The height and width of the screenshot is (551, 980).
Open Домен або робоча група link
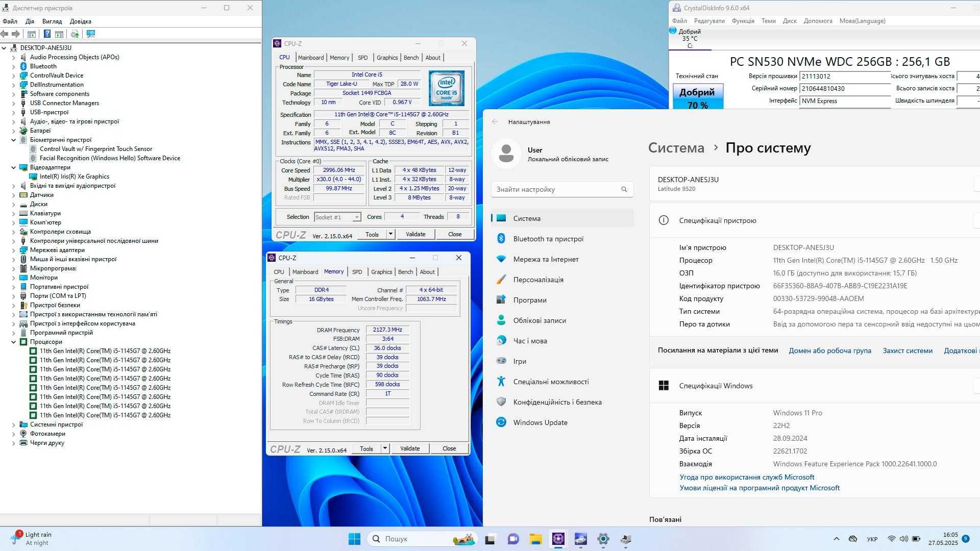tap(830, 350)
